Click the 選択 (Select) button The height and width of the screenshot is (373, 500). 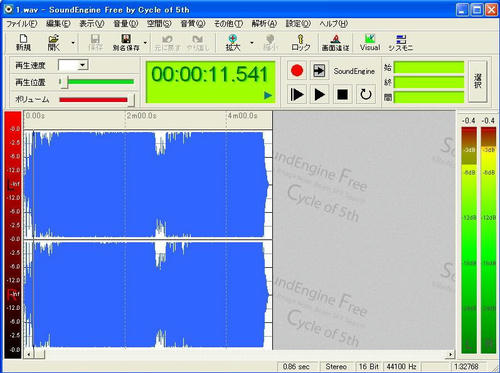(478, 81)
